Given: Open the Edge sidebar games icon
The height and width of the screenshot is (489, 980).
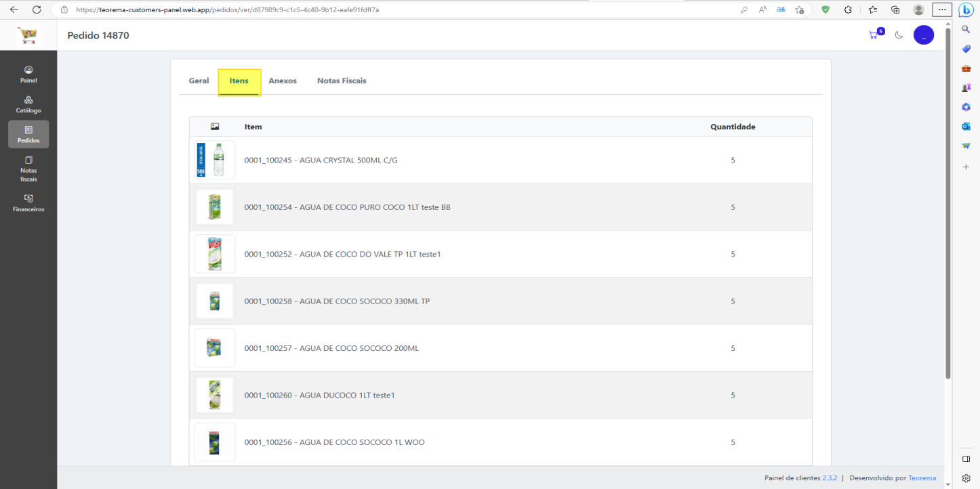Looking at the screenshot, I should [x=966, y=88].
